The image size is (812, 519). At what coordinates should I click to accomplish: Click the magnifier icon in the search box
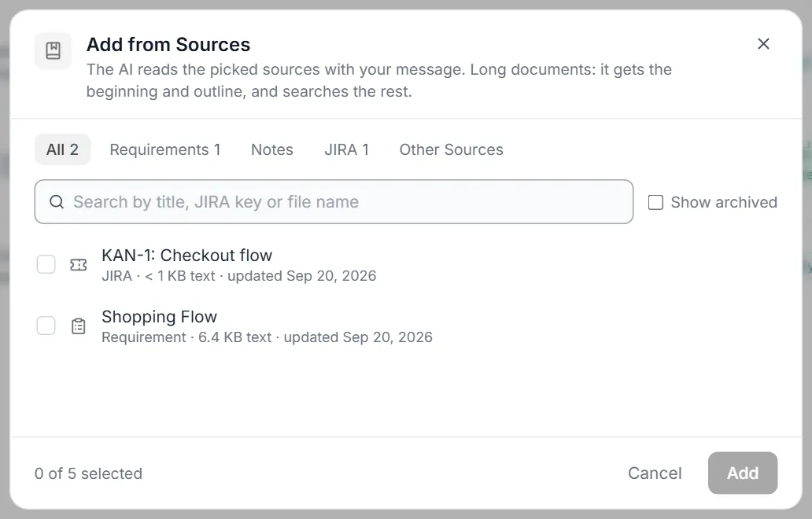57,202
